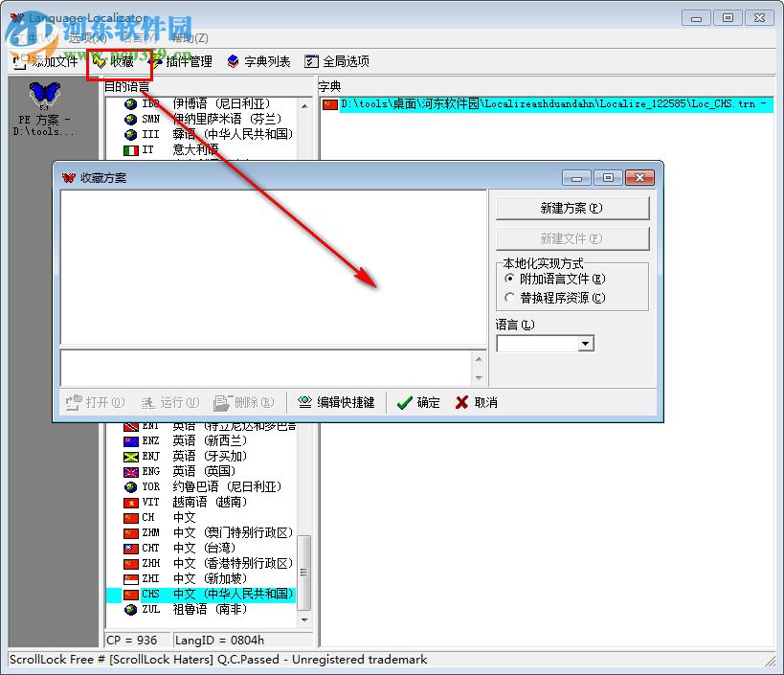This screenshot has width=784, height=675.
Task: Click the green checkmark 确定 icon
Action: click(x=406, y=402)
